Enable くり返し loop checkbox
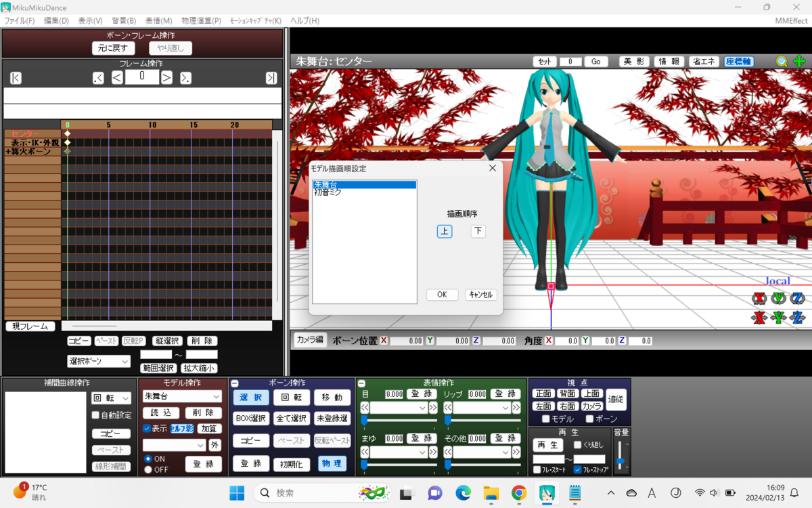The height and width of the screenshot is (508, 812). coord(577,445)
